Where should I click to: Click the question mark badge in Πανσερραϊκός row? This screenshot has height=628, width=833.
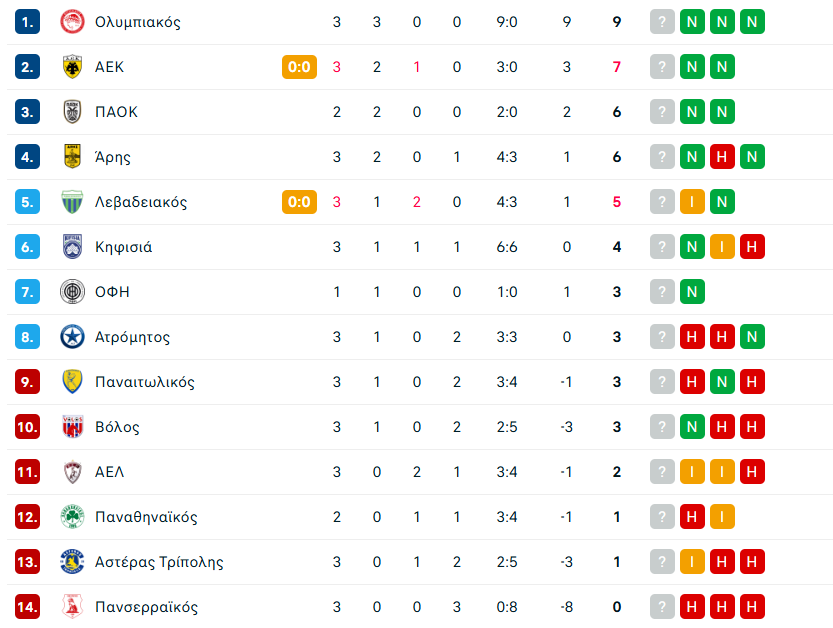(662, 607)
